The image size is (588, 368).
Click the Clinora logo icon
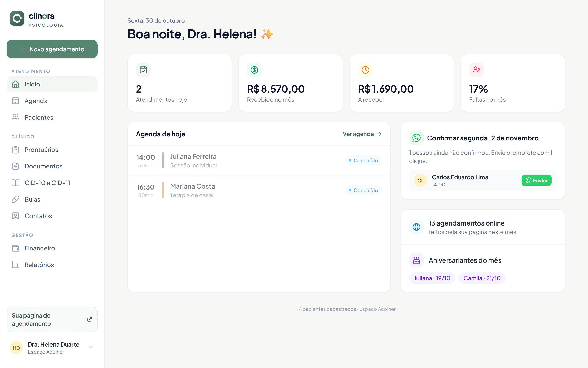17,18
